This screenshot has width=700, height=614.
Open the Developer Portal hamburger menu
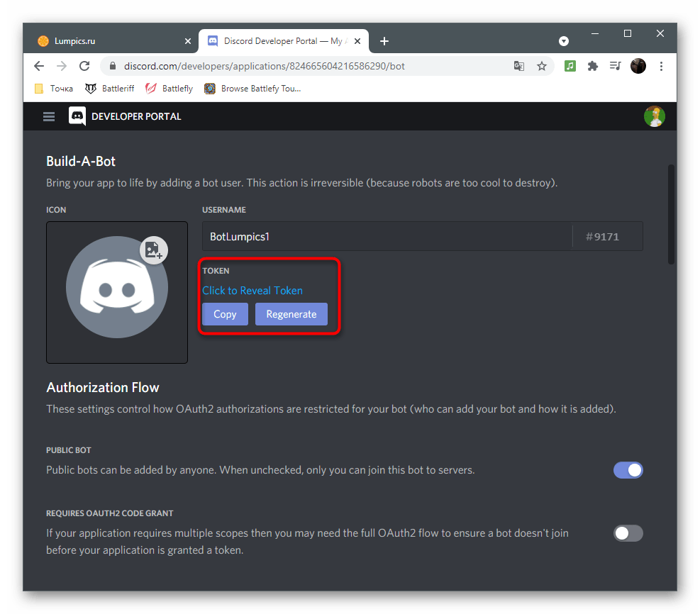[x=48, y=116]
